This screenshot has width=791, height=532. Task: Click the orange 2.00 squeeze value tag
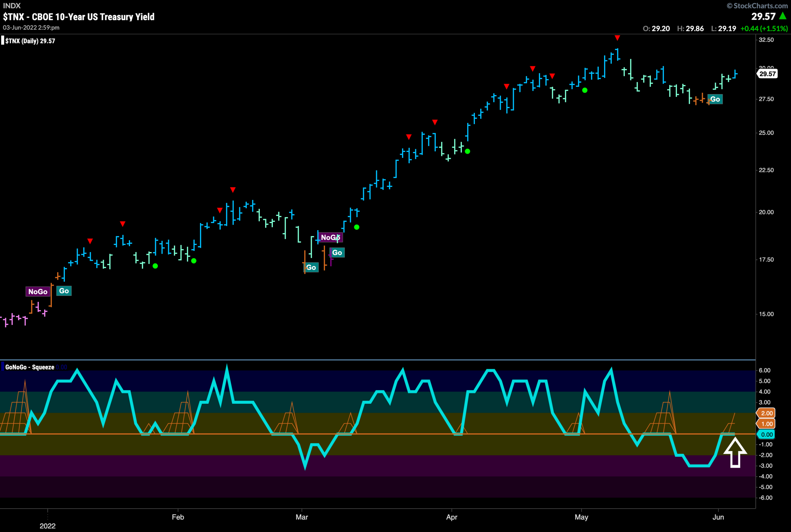pos(766,413)
